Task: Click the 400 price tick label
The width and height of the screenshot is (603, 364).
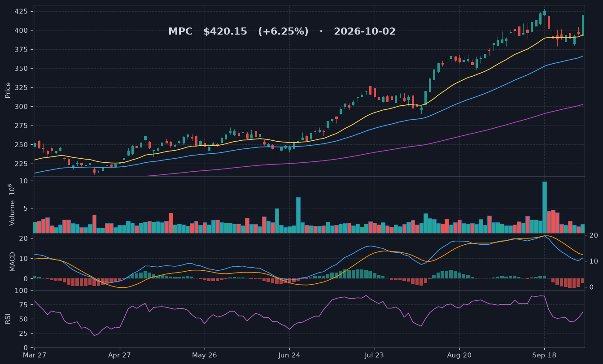Action: point(22,30)
